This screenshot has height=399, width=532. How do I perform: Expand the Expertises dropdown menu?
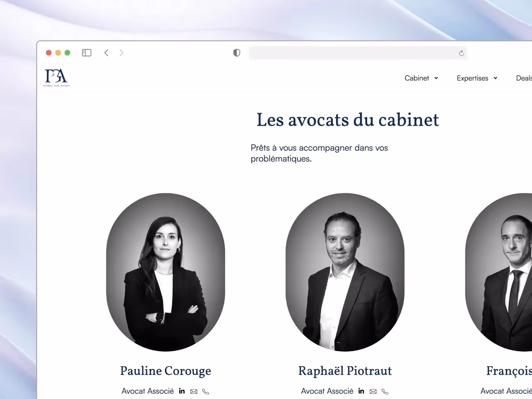click(x=477, y=78)
